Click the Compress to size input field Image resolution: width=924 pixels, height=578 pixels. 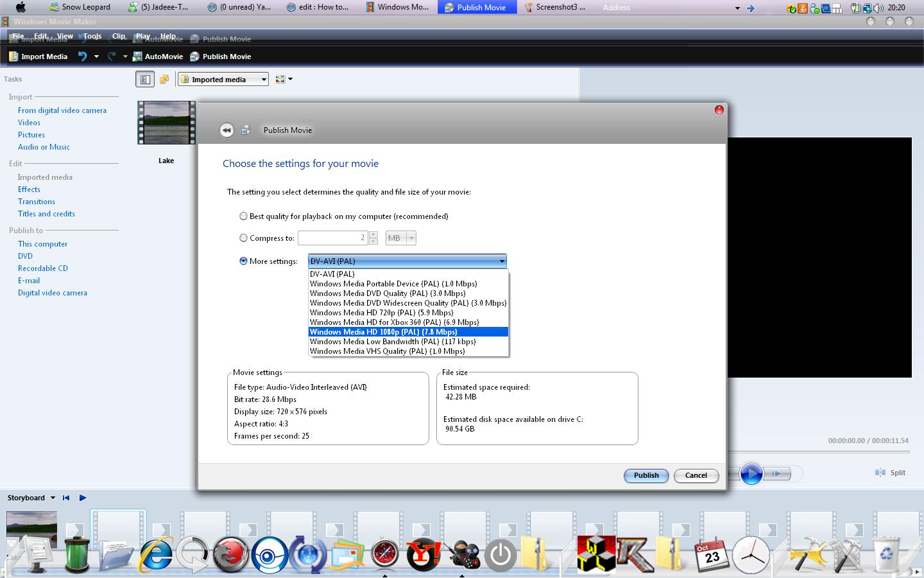[333, 238]
